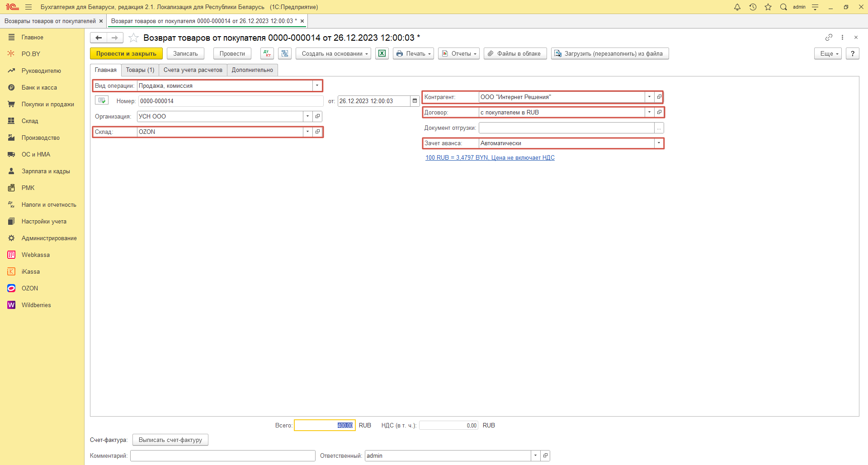This screenshot has width=868, height=465.
Task: Click Загрузить (перезаполнить) из файла
Action: point(609,53)
